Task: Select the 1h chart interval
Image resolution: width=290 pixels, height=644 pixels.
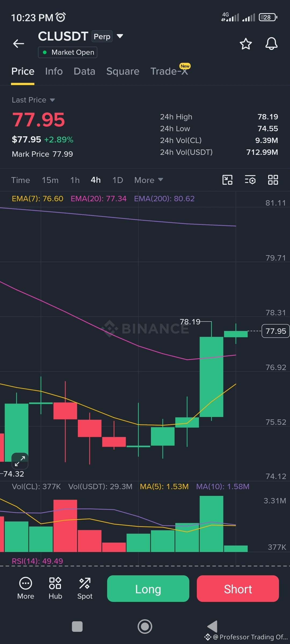Action: click(75, 180)
